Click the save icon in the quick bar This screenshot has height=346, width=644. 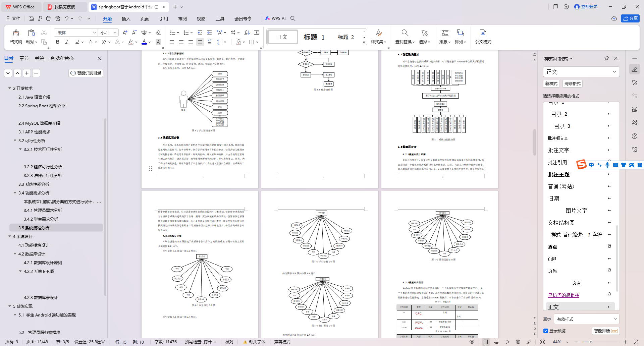pyautogui.click(x=31, y=18)
